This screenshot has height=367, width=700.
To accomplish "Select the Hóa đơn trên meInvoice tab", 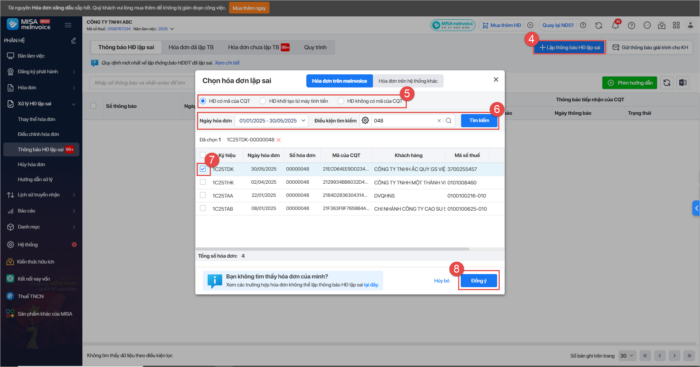I will 339,81.
